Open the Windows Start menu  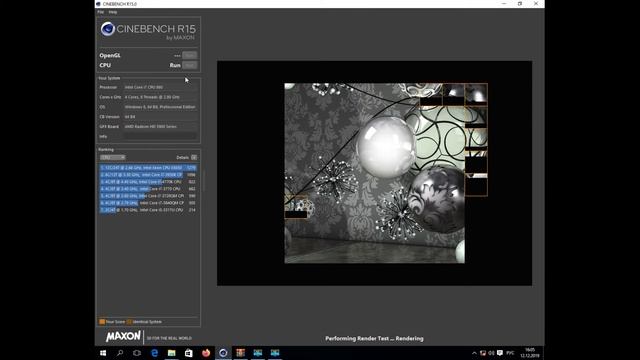pos(103,353)
